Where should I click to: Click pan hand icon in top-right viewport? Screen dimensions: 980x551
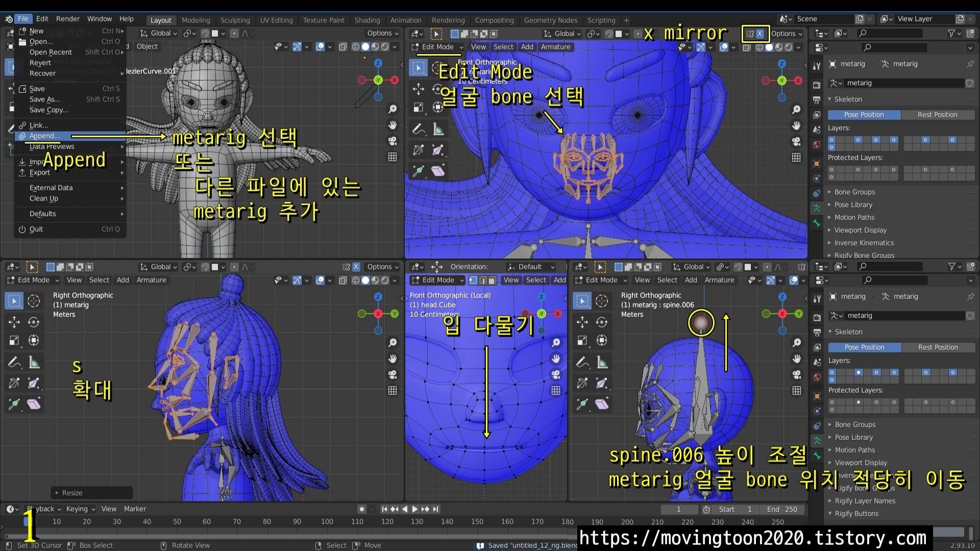[x=796, y=126]
